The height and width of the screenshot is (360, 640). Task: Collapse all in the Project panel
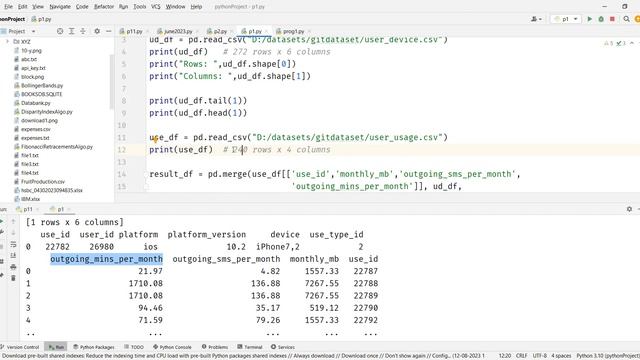pyautogui.click(x=83, y=31)
